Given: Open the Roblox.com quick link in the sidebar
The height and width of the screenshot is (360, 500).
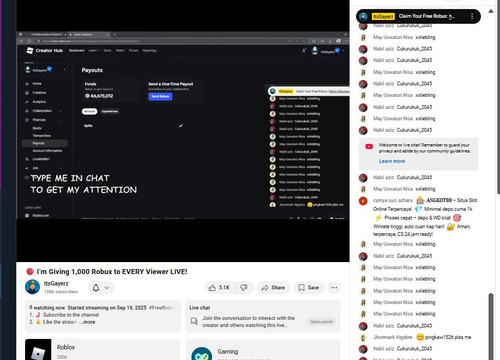Looking at the screenshot, I should point(41,215).
